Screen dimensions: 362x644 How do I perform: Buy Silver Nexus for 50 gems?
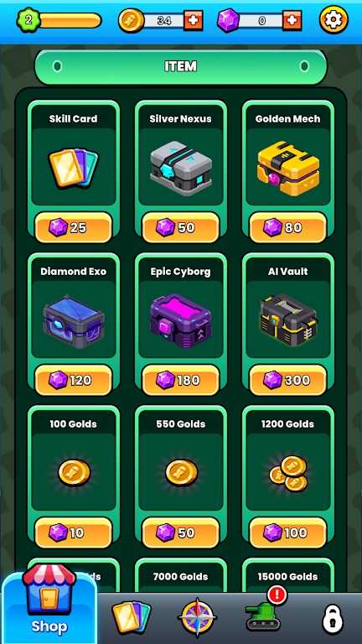click(x=181, y=227)
